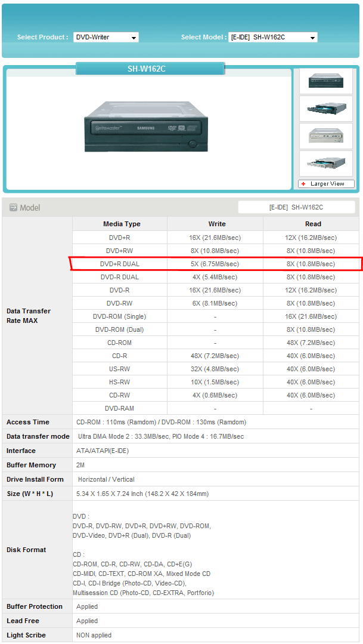Image resolution: width=363 pixels, height=644 pixels.
Task: Click the Write column header
Action: [x=215, y=224]
